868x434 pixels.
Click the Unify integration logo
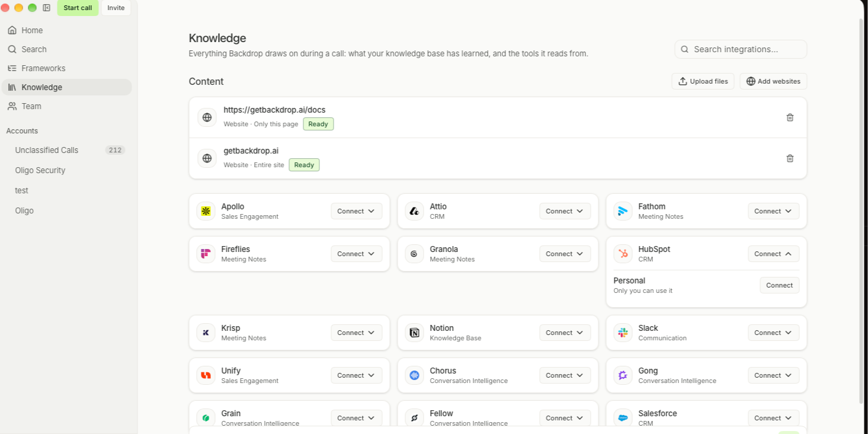pos(206,375)
